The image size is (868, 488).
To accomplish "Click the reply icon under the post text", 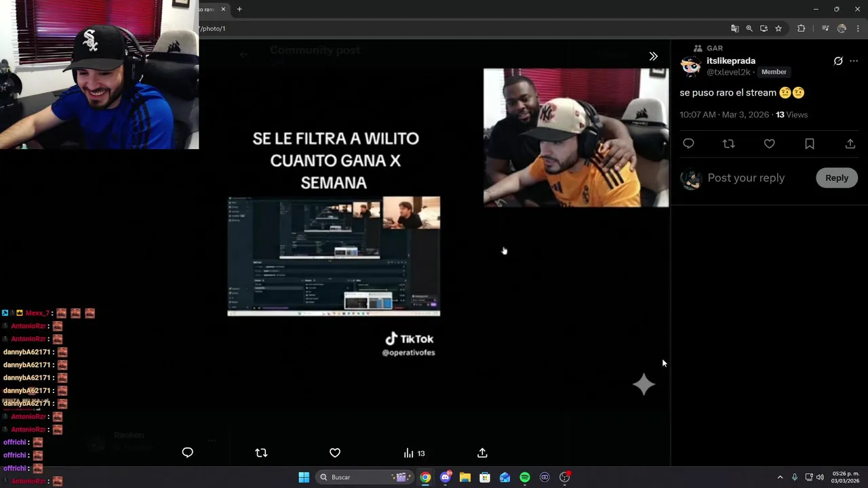I will pos(688,144).
